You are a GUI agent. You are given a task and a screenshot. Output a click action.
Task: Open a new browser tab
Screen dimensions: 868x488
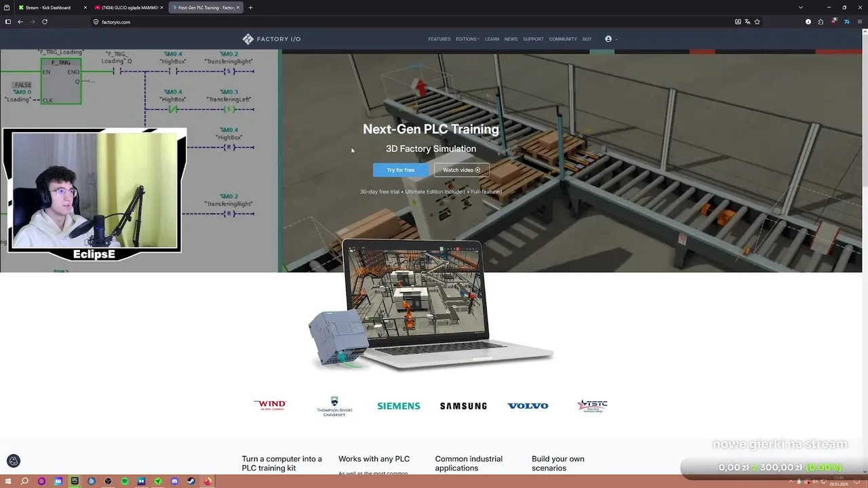pos(250,7)
